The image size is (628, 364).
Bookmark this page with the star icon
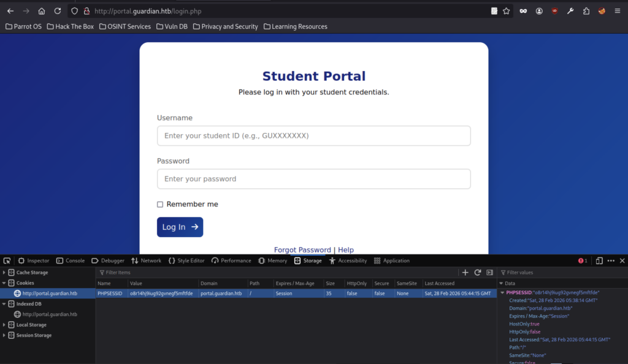[507, 11]
